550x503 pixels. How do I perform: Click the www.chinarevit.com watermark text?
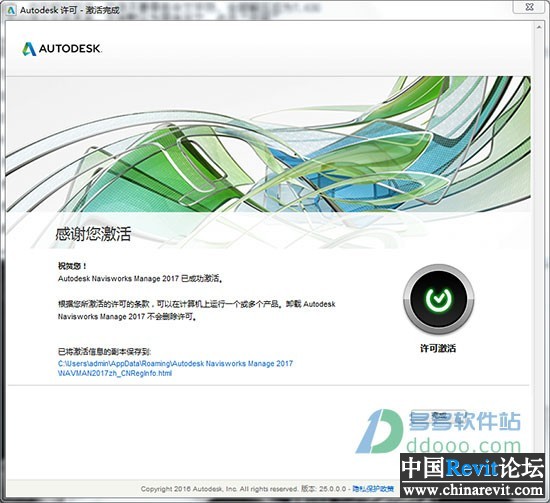(x=473, y=490)
